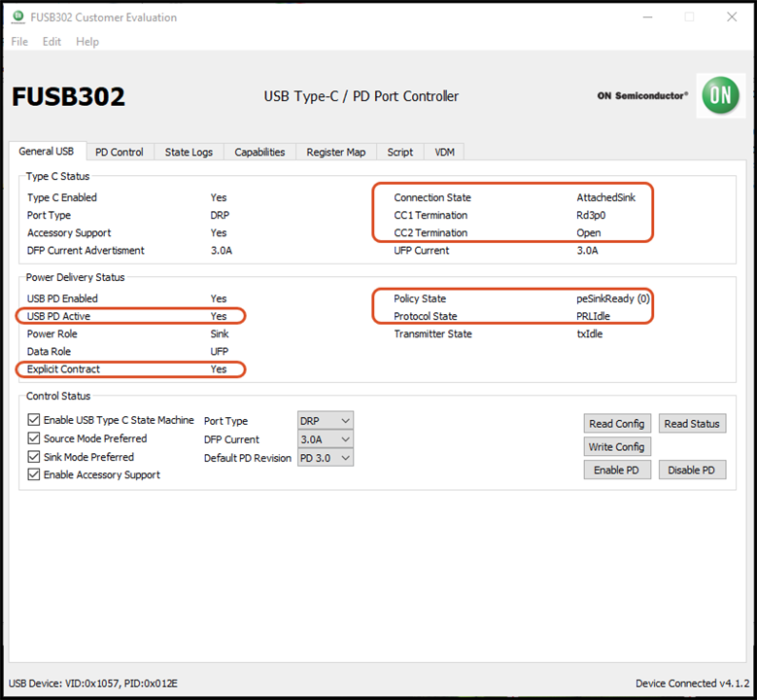Click USB Type-C / PD Port Controller title
This screenshot has width=757, height=700.
[x=361, y=96]
